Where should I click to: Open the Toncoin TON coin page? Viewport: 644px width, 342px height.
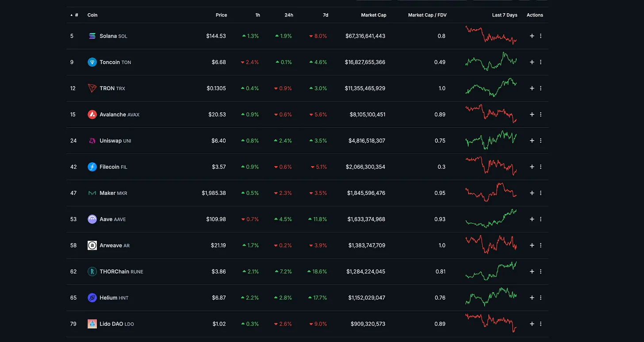[x=115, y=62]
